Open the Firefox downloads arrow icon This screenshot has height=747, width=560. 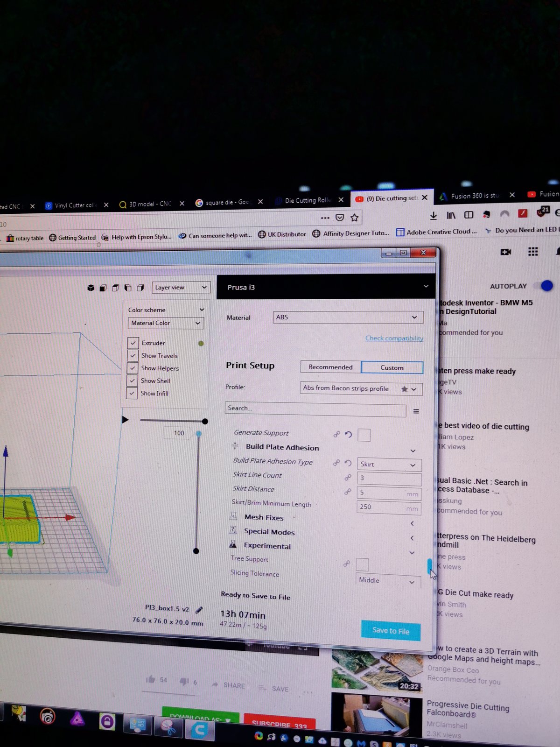pyautogui.click(x=433, y=215)
